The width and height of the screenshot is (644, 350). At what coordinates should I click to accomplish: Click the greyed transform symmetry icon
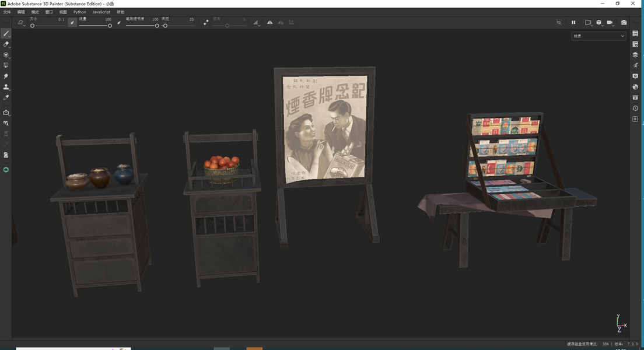[x=291, y=23]
